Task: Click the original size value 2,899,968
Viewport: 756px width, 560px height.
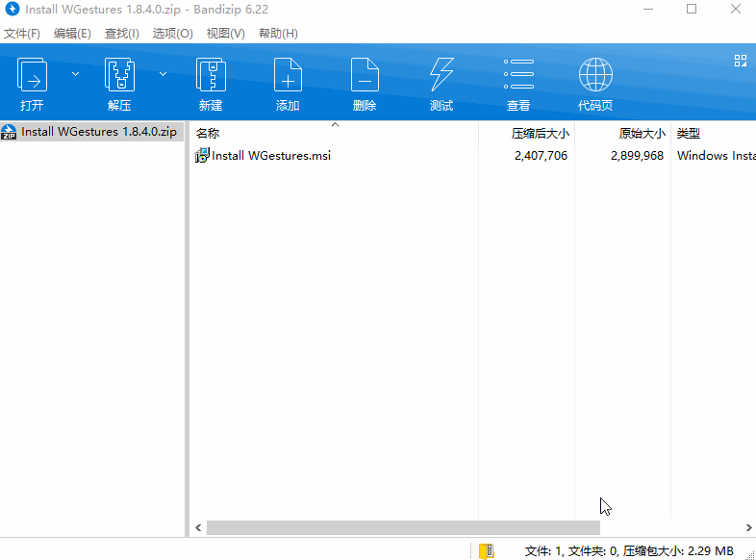Action: 637,155
